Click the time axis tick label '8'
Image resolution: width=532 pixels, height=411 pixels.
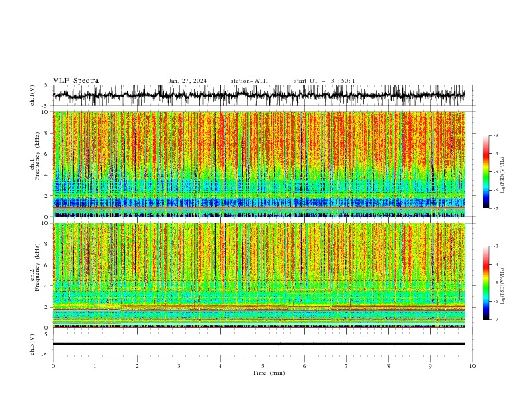tap(388, 366)
